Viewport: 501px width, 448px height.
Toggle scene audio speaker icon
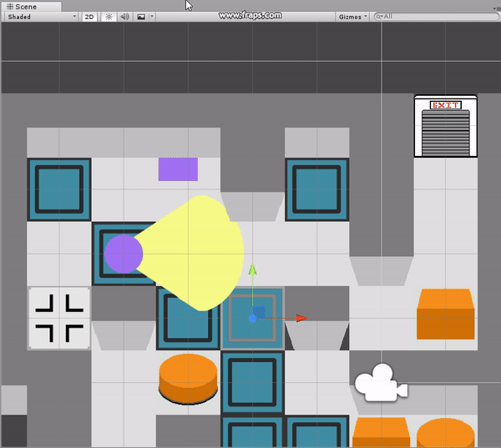click(x=124, y=17)
